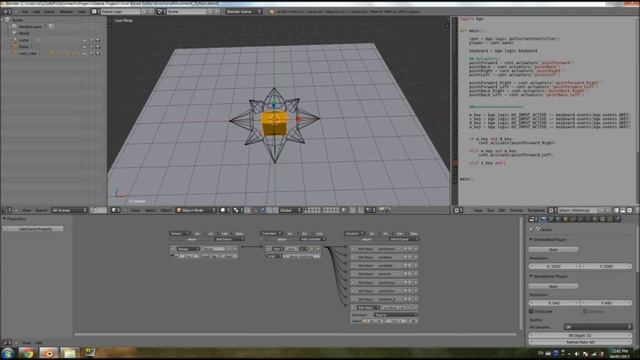Click Start under Standalone Player

[x=553, y=286]
